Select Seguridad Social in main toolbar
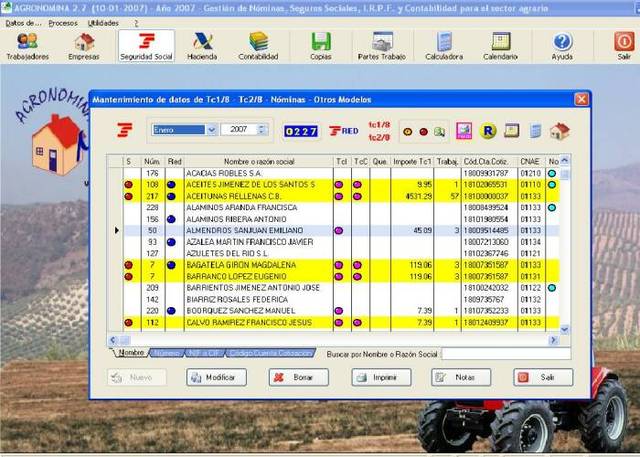The width and height of the screenshot is (640, 457). pyautogui.click(x=146, y=47)
